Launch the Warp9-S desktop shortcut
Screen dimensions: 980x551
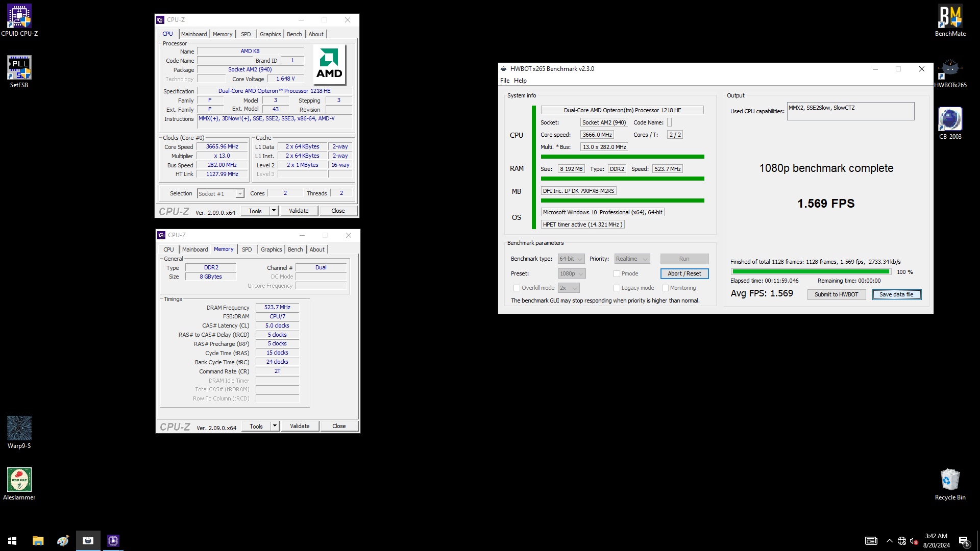click(19, 433)
